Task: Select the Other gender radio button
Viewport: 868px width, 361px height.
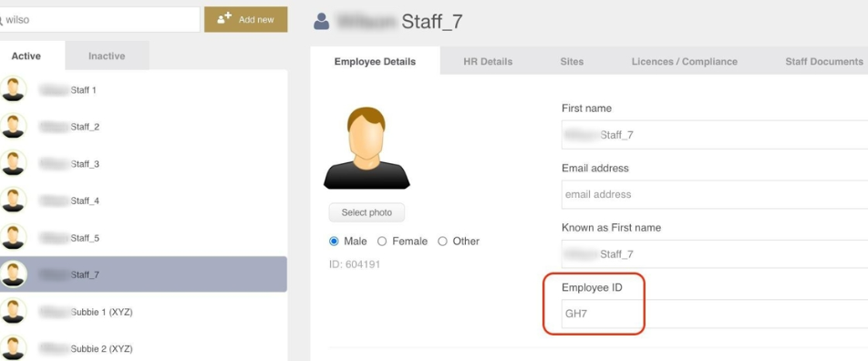Action: pyautogui.click(x=442, y=242)
